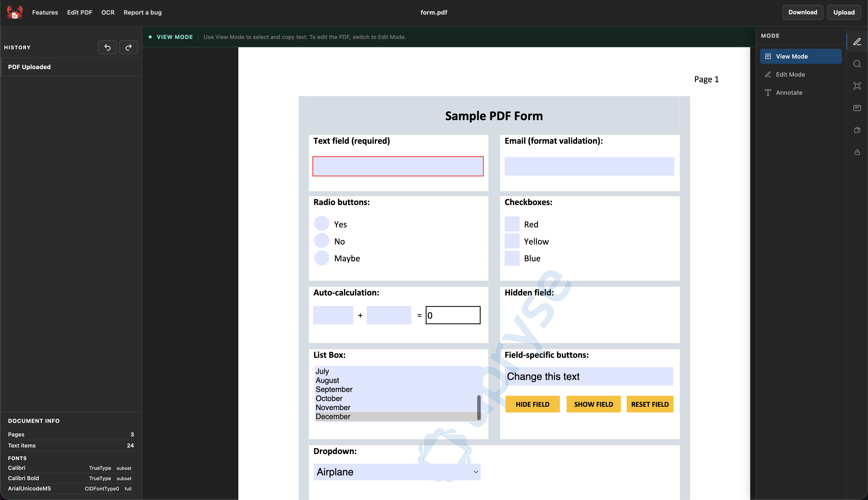
Task: Click the SHOW FIELD button
Action: pos(593,404)
